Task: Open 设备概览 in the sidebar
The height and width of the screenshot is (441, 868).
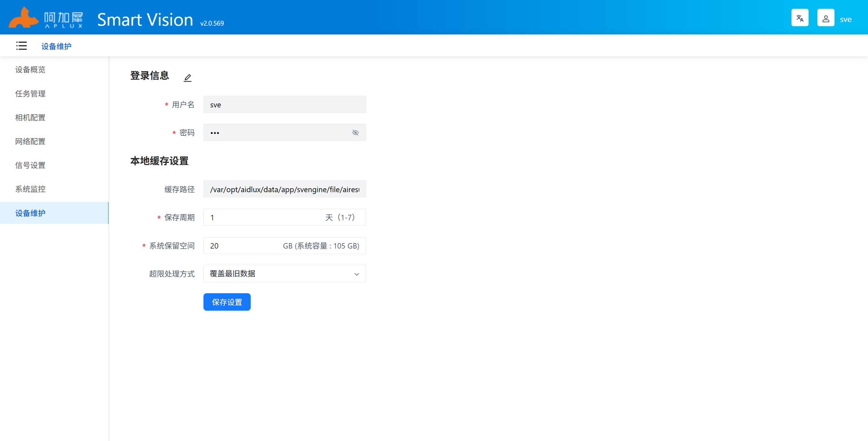Action: click(30, 70)
